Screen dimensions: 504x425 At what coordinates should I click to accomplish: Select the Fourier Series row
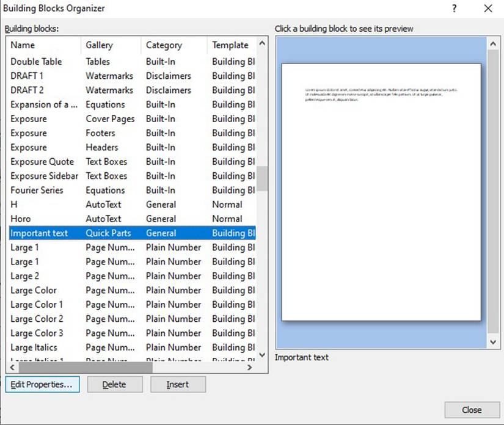(133, 190)
